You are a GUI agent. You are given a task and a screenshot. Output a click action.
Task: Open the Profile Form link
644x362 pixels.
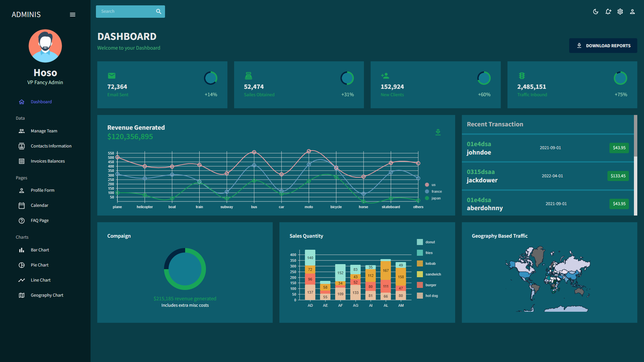42,190
